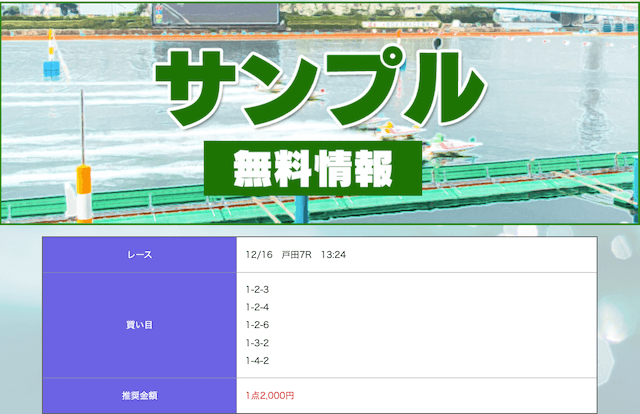Pick the 1-3-2 bet combination
The image size is (640, 414).
(257, 343)
